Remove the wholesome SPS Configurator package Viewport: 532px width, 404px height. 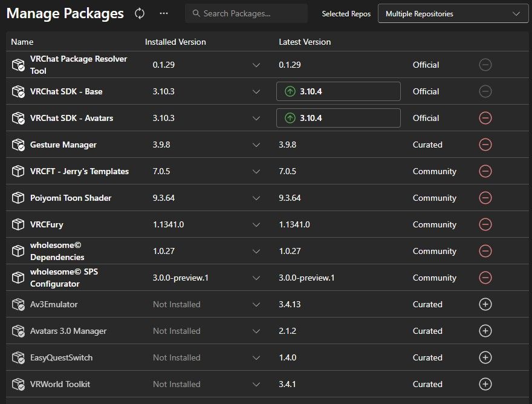coord(485,278)
